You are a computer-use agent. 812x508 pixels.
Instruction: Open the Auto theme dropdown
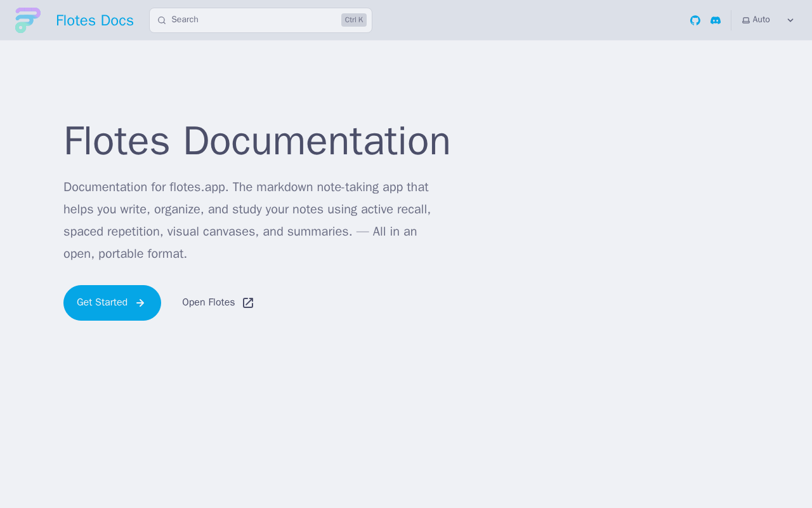[768, 20]
